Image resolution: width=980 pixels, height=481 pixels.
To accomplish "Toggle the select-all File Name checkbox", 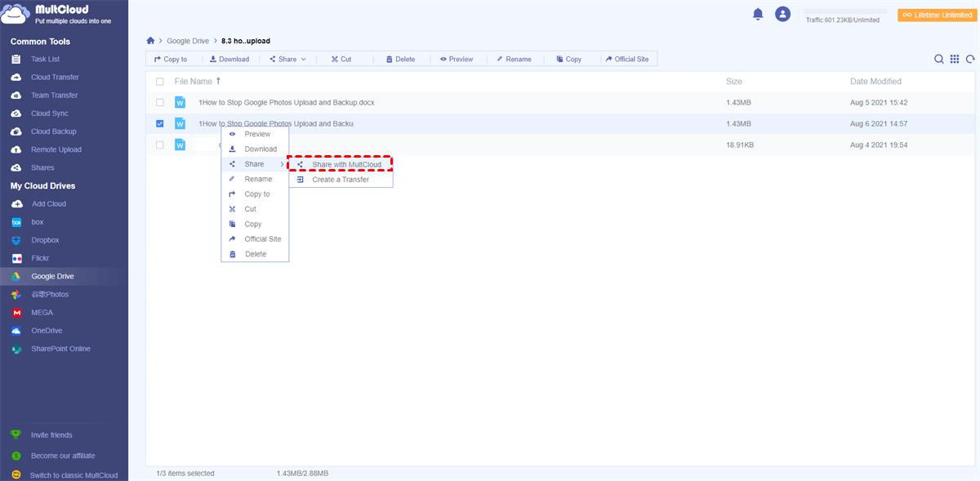I will pyautogui.click(x=160, y=82).
